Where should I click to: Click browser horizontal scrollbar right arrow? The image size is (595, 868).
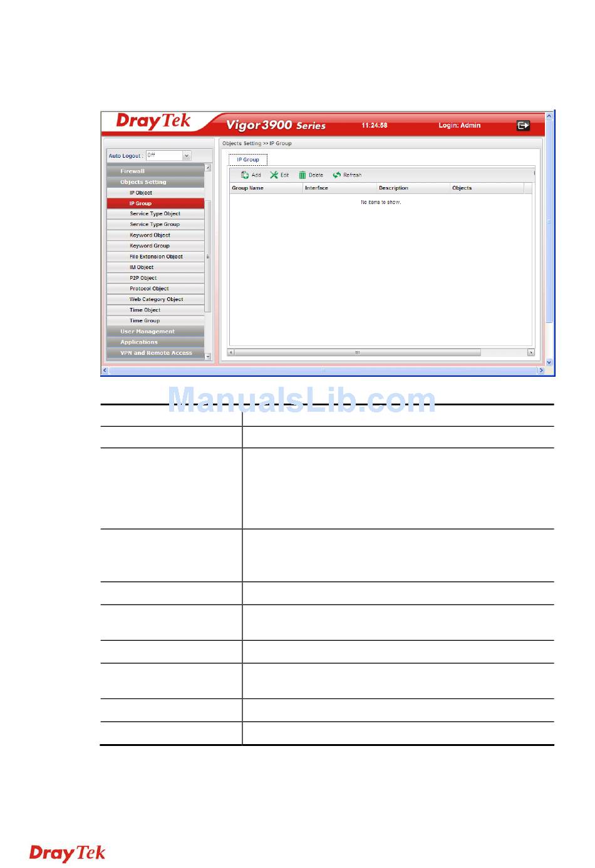541,370
